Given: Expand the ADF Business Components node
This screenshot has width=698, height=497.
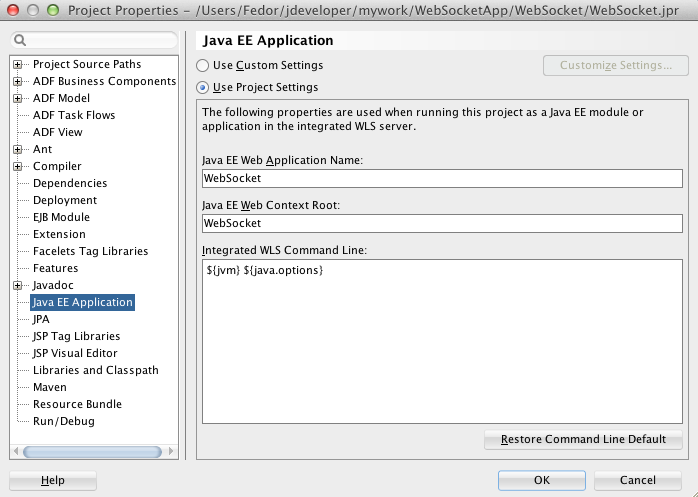Looking at the screenshot, I should click(x=18, y=81).
